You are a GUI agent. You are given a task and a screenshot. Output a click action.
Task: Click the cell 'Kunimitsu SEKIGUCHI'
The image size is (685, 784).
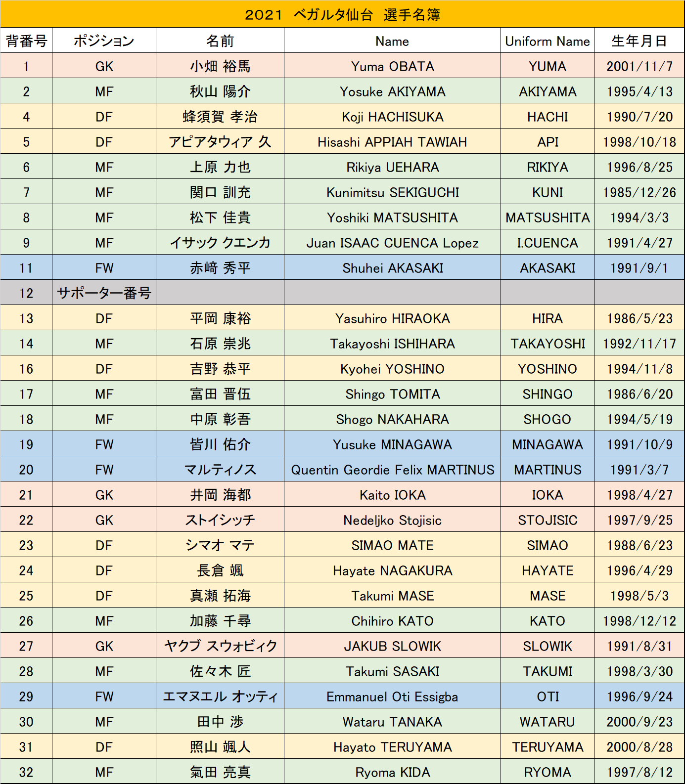pyautogui.click(x=392, y=192)
